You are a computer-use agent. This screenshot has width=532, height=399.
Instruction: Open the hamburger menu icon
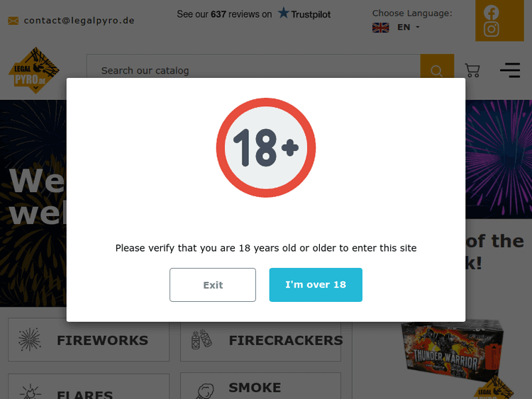coord(509,70)
